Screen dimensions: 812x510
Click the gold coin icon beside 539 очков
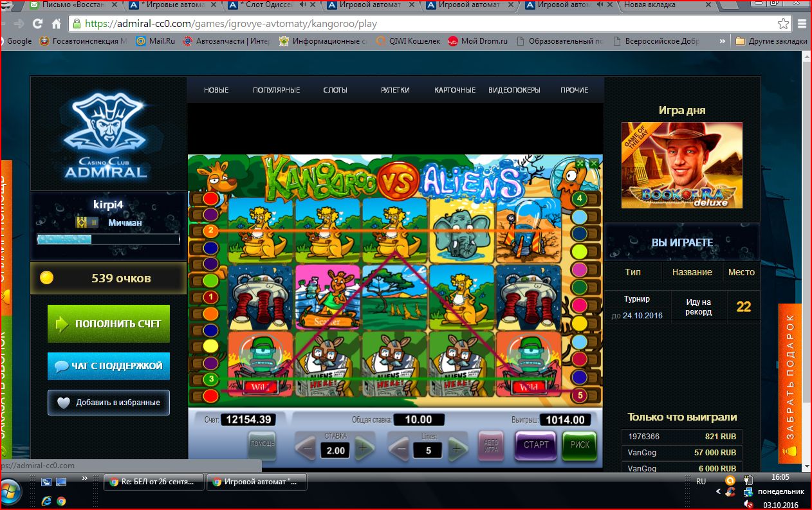pyautogui.click(x=46, y=278)
